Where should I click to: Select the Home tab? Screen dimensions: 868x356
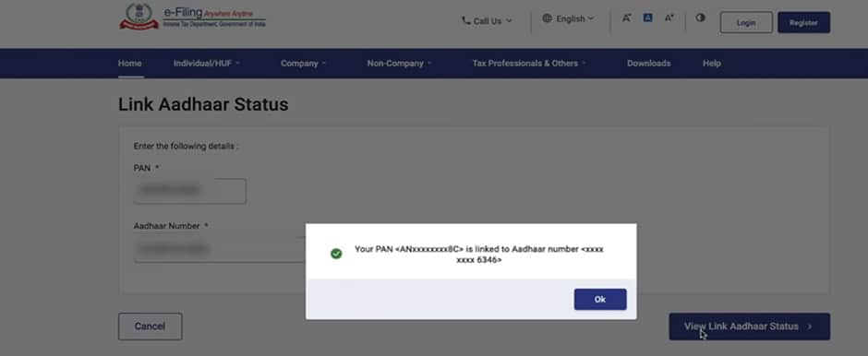point(129,63)
